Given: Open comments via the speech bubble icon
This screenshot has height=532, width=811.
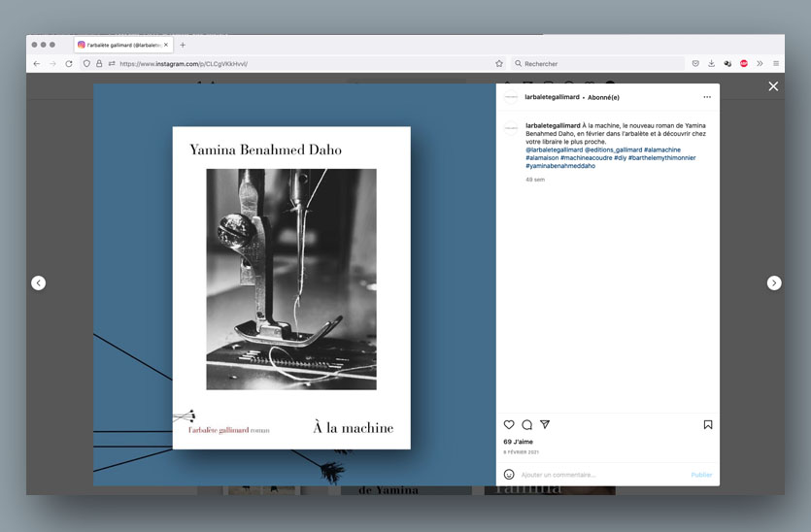Looking at the screenshot, I should click(x=526, y=425).
